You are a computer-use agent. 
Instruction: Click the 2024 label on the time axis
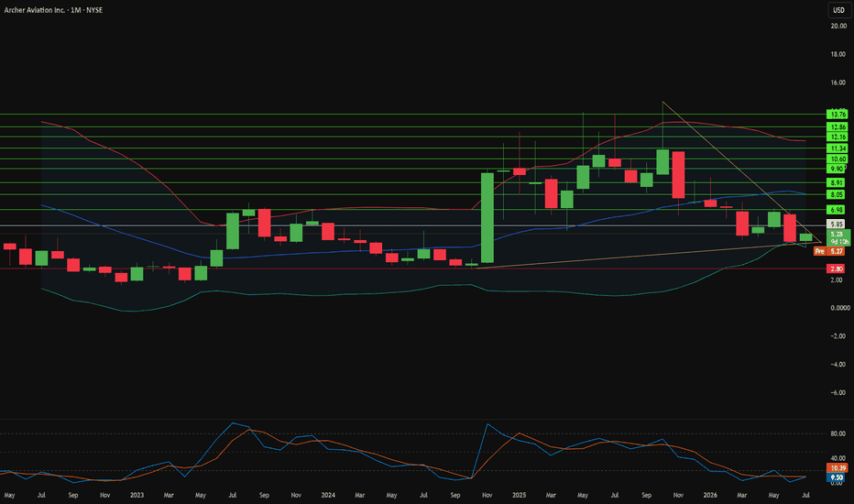tap(328, 495)
